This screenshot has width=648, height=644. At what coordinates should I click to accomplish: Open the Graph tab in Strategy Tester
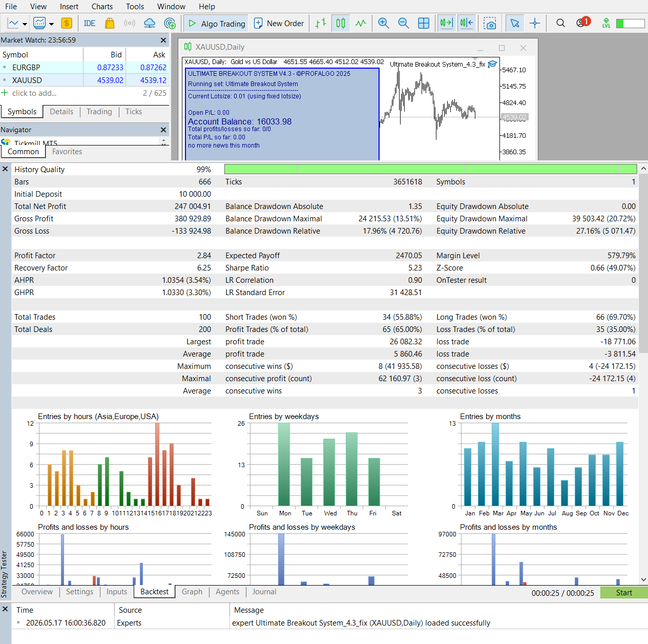192,592
